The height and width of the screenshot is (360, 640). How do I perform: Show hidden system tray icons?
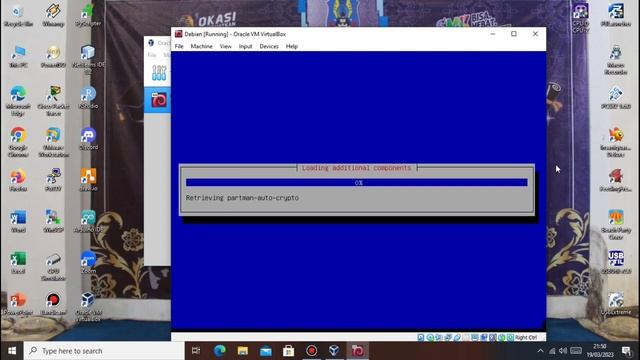[540, 351]
